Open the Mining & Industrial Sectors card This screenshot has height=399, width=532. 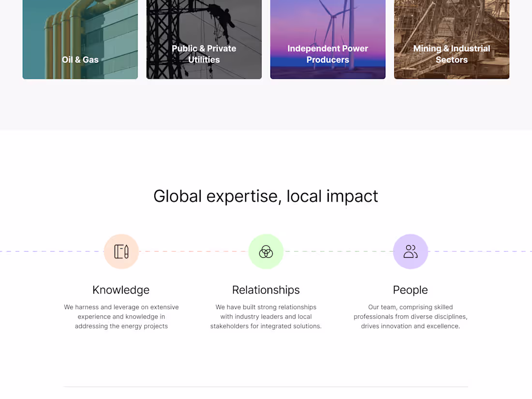pyautogui.click(x=451, y=40)
